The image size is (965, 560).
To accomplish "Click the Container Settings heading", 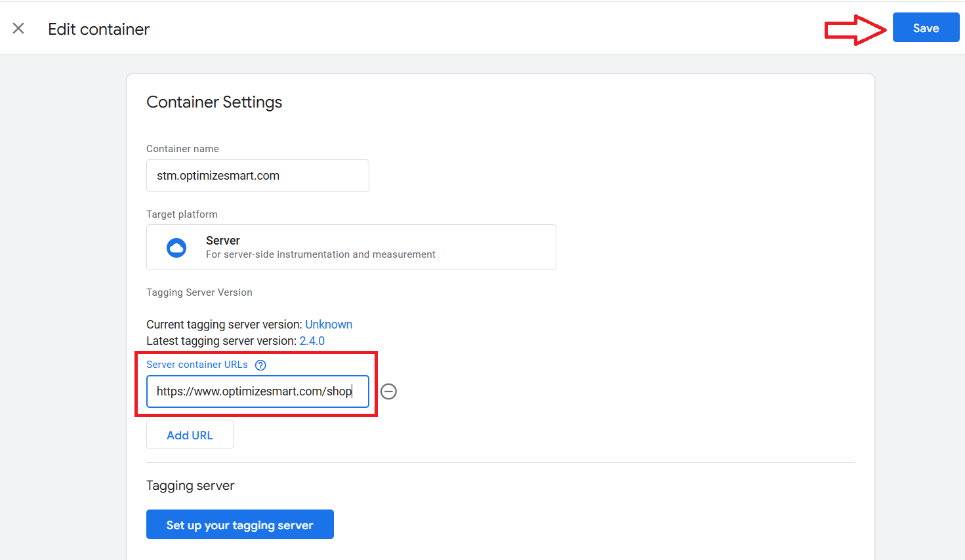I will point(214,102).
